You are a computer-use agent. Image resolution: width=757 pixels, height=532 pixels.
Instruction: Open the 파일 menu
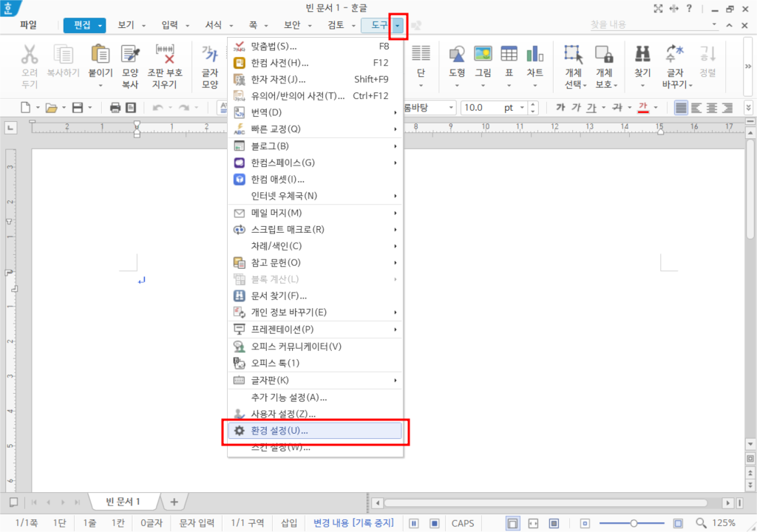tap(29, 25)
